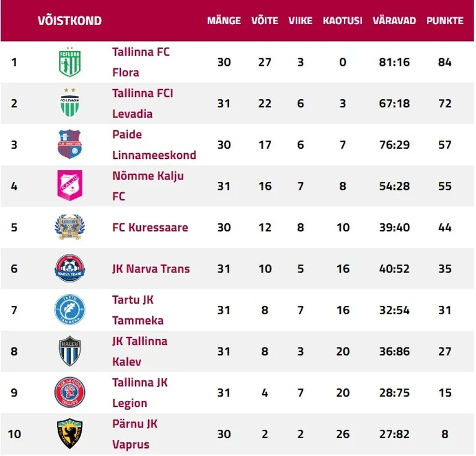This screenshot has height=456, width=476.
Task: Select the Pärnu JK Vaprus bear crest
Action: click(69, 434)
